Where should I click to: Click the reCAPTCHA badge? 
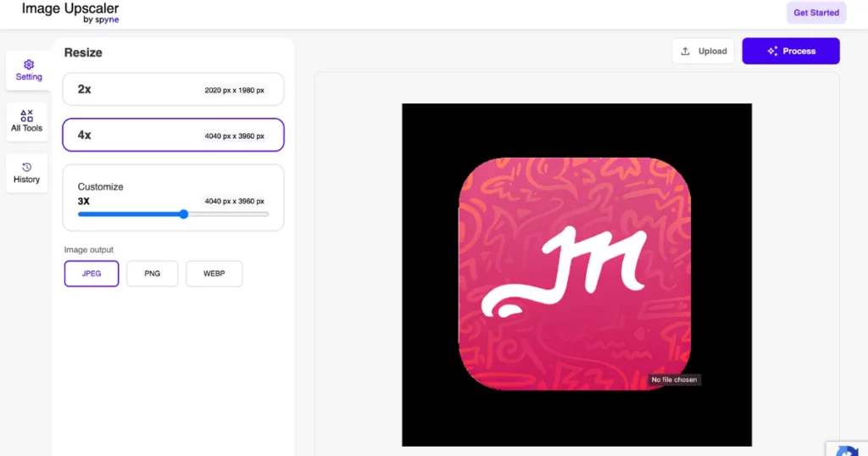click(847, 449)
